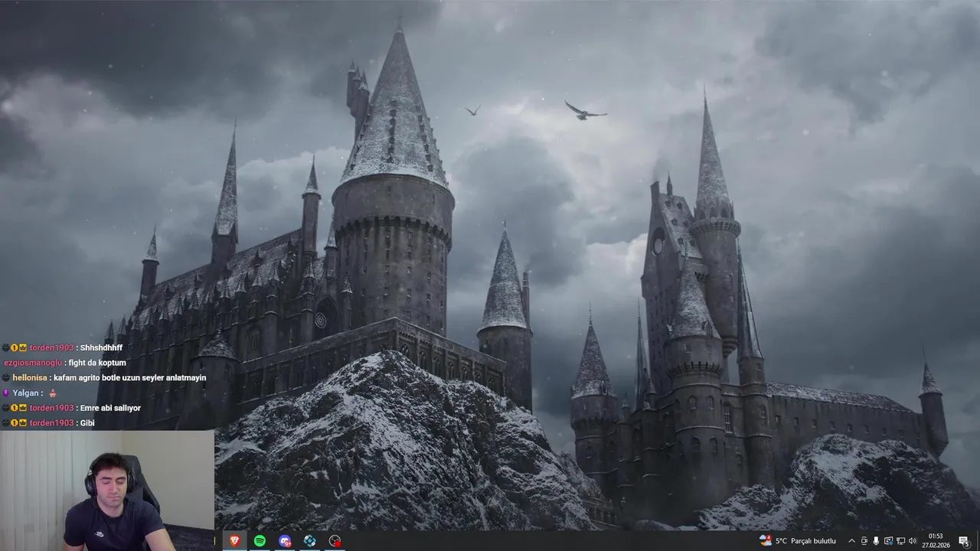980x551 pixels.
Task: Click the 'Gibi' chat message text
Action: click(87, 423)
